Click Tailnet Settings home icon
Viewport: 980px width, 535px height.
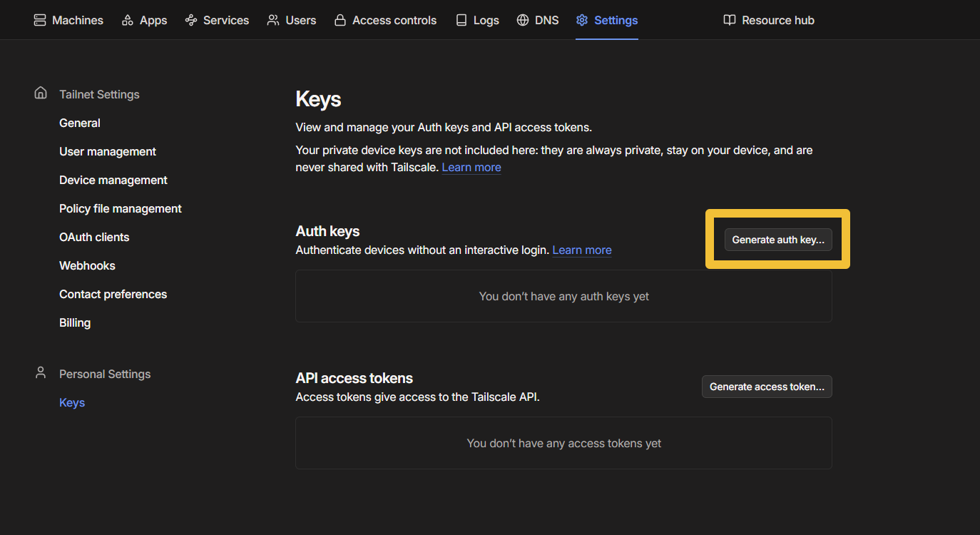tap(41, 93)
